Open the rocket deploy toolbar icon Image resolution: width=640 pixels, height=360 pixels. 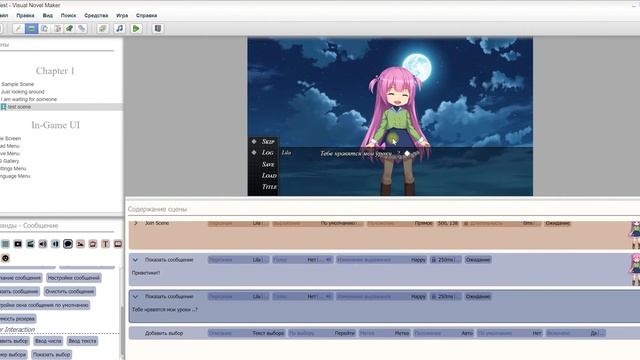coord(69,29)
